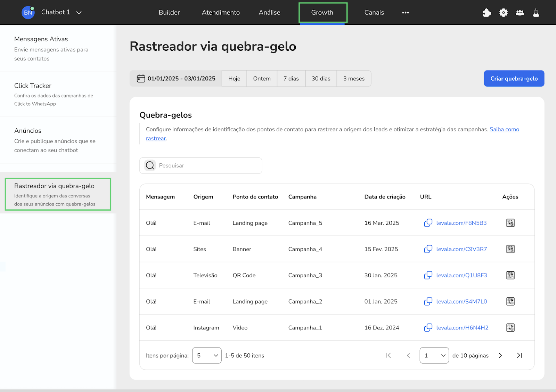
Task: Show QR code for Campanha_3
Action: coord(510,275)
